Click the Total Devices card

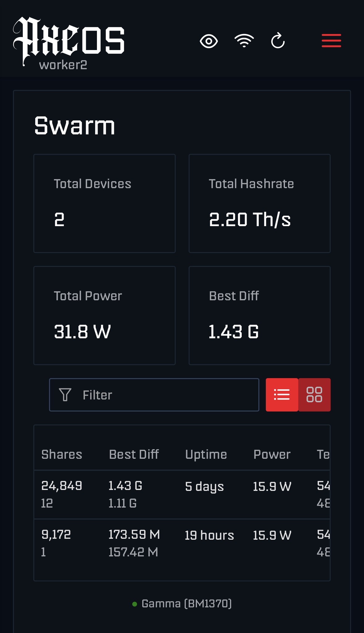click(x=104, y=203)
